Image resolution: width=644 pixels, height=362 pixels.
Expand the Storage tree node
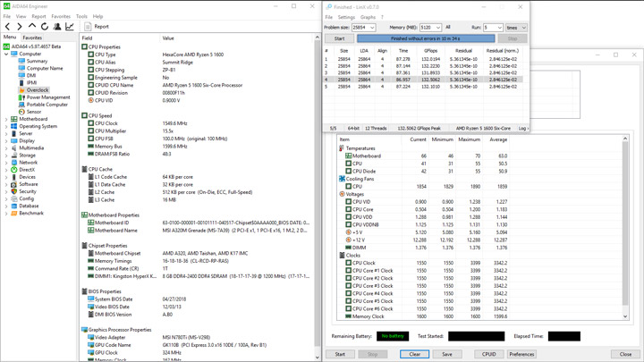click(x=6, y=156)
